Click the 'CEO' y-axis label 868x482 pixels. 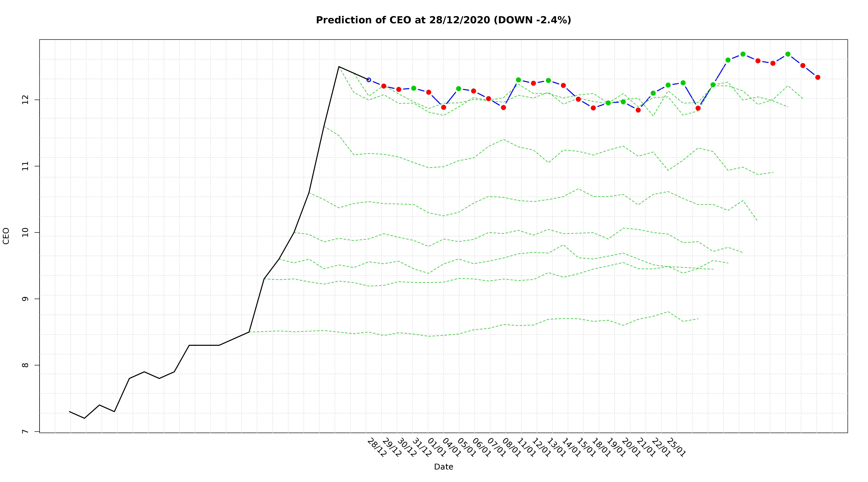(6, 236)
